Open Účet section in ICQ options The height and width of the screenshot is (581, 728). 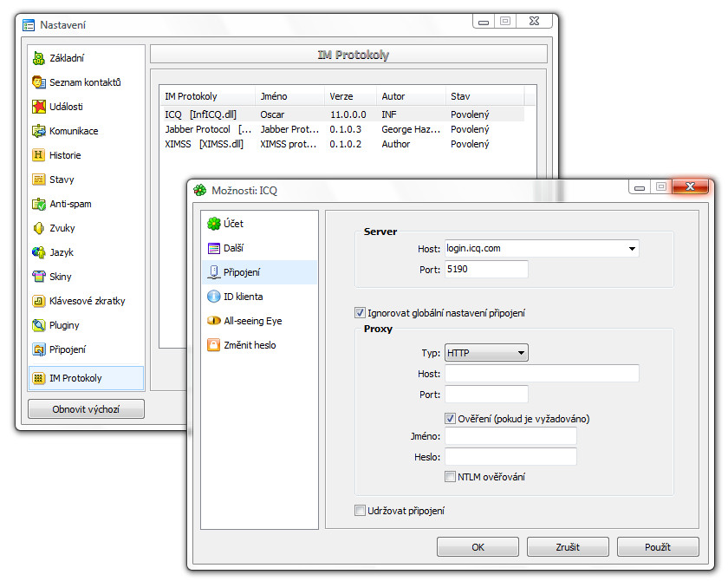[259, 224]
